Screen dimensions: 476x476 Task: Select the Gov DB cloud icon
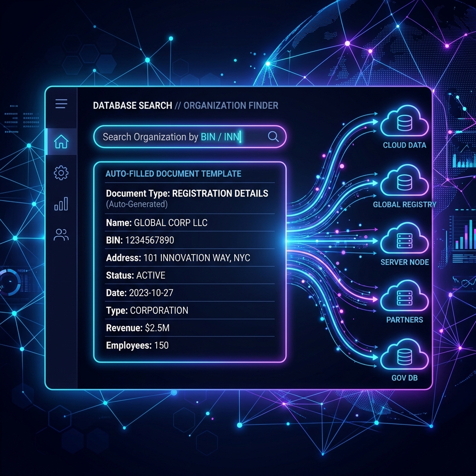coord(404,355)
